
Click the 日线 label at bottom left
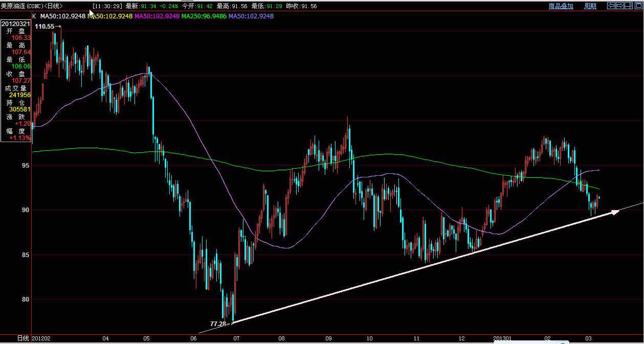pyautogui.click(x=23, y=338)
